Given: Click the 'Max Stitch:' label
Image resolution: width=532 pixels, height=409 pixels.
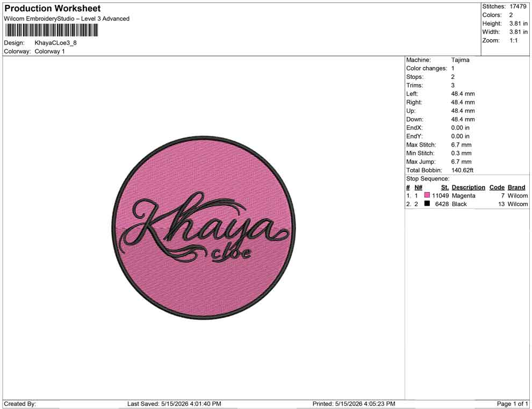Looking at the screenshot, I should click(x=421, y=145).
